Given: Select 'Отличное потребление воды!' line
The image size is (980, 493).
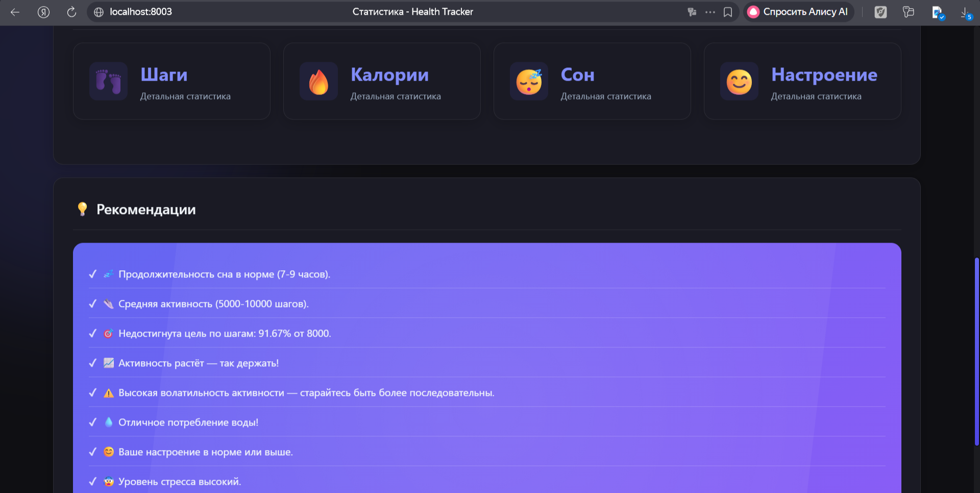Looking at the screenshot, I should [x=487, y=422].
